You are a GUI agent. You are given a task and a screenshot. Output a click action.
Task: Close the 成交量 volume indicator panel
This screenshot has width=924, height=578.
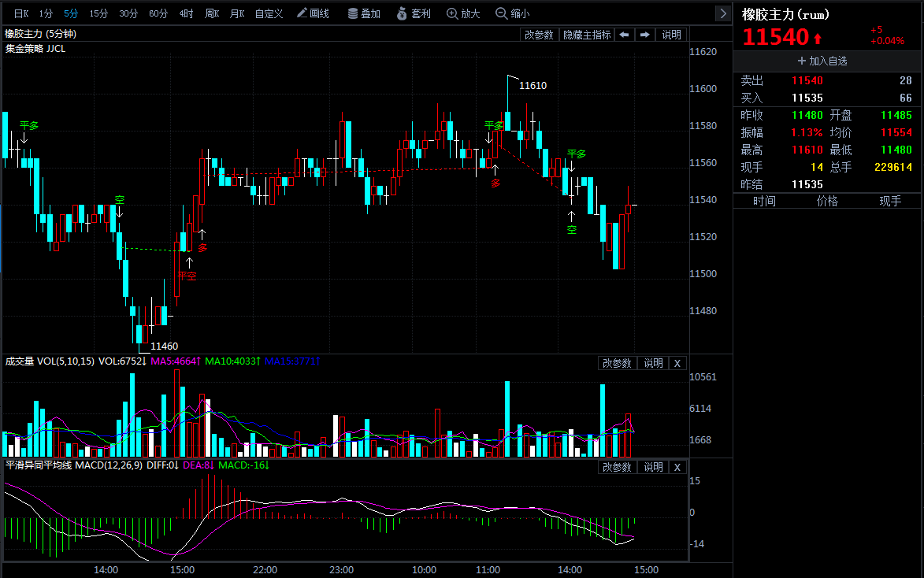(x=677, y=363)
